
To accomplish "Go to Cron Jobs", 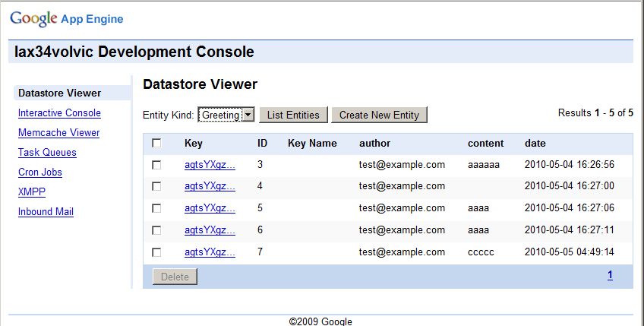I will click(x=40, y=172).
